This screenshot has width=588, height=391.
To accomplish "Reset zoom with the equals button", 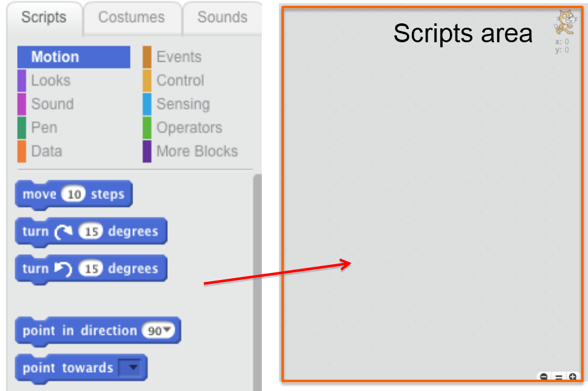I will (558, 376).
